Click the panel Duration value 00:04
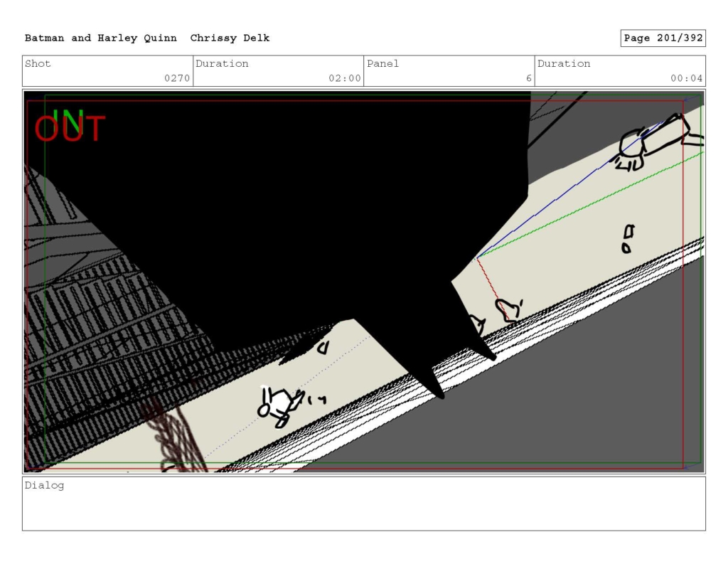Viewport: 728px width, 564px height. click(686, 78)
